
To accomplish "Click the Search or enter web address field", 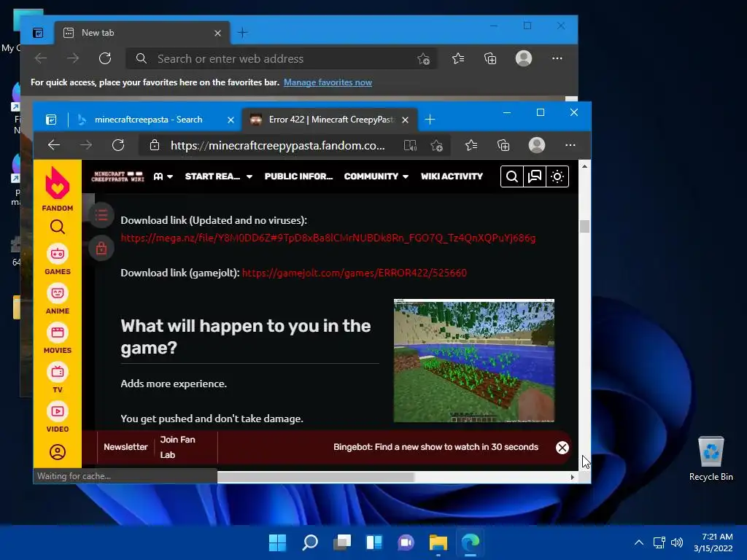I will 281,58.
